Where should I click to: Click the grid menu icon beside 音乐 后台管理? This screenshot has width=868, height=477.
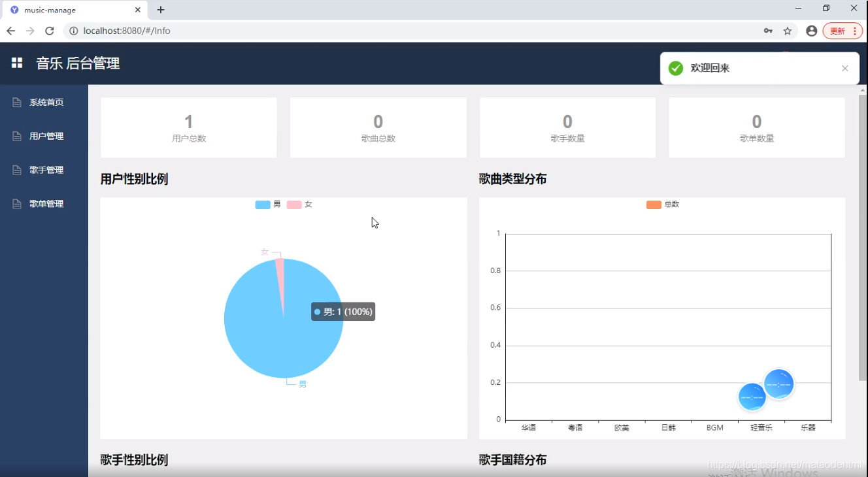pos(17,63)
